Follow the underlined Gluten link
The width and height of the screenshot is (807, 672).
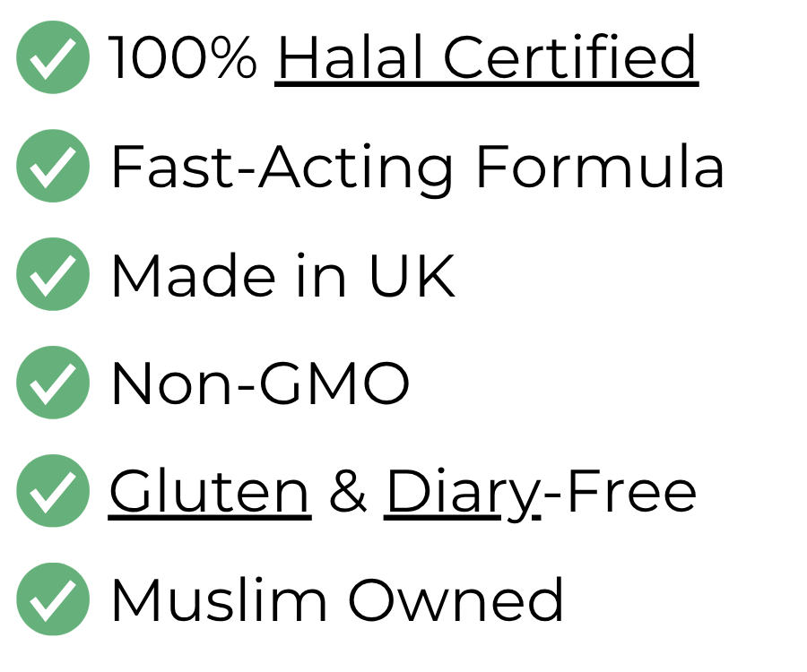pyautogui.click(x=210, y=492)
